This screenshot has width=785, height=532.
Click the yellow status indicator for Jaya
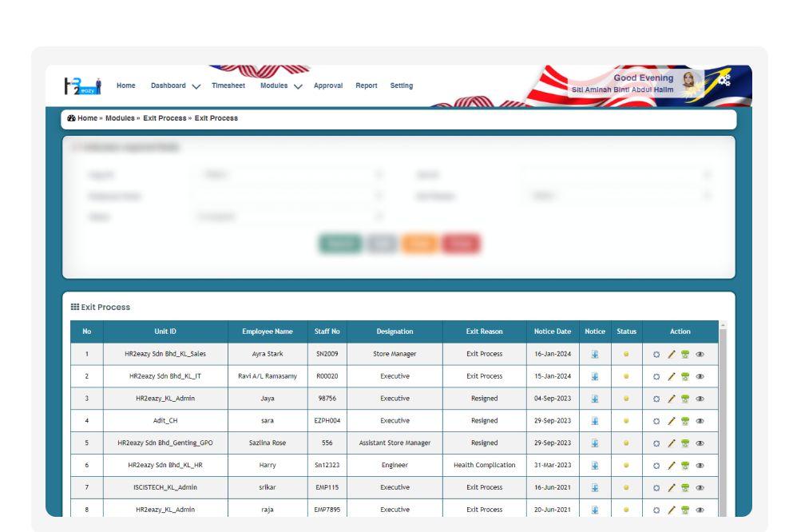click(626, 399)
